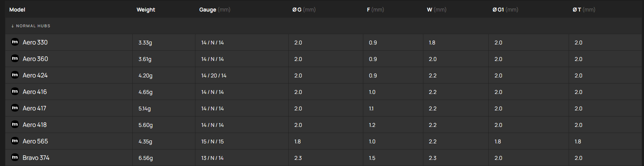Sort by the Model column header
The image size is (644, 166).
17,10
